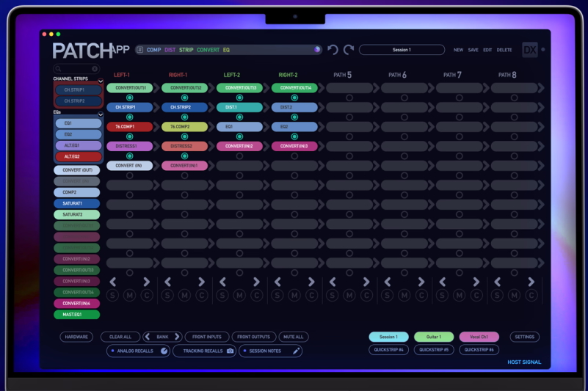Click the Mute All button
This screenshot has height=391, width=588.
(x=293, y=337)
